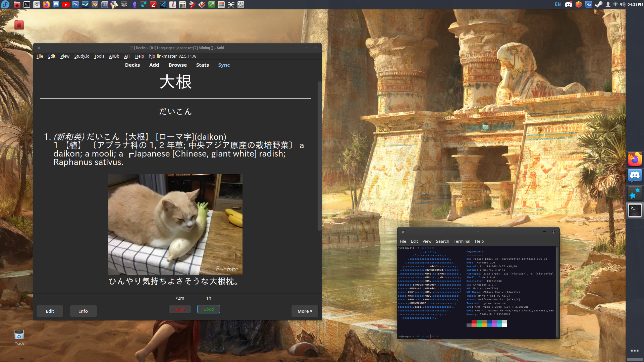
Task: Expand the More dropdown in Anki
Action: 305,311
